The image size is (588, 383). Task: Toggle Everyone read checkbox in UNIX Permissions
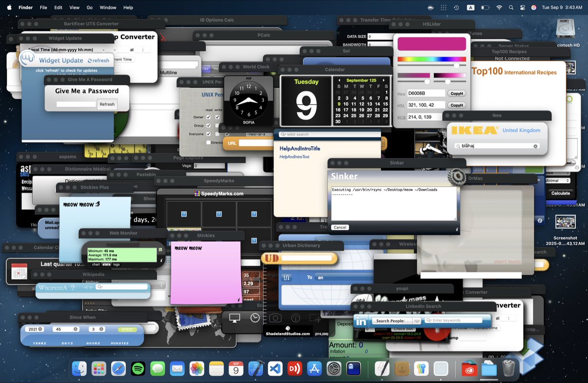tap(208, 134)
